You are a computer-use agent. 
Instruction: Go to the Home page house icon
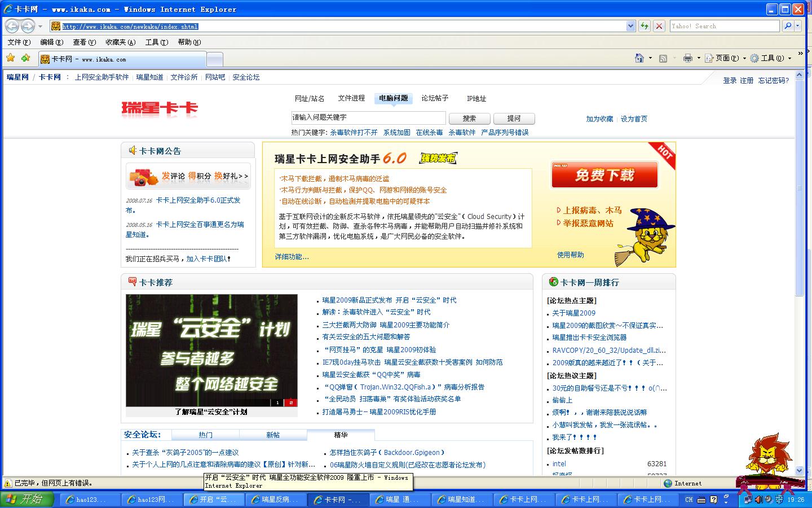[x=639, y=58]
